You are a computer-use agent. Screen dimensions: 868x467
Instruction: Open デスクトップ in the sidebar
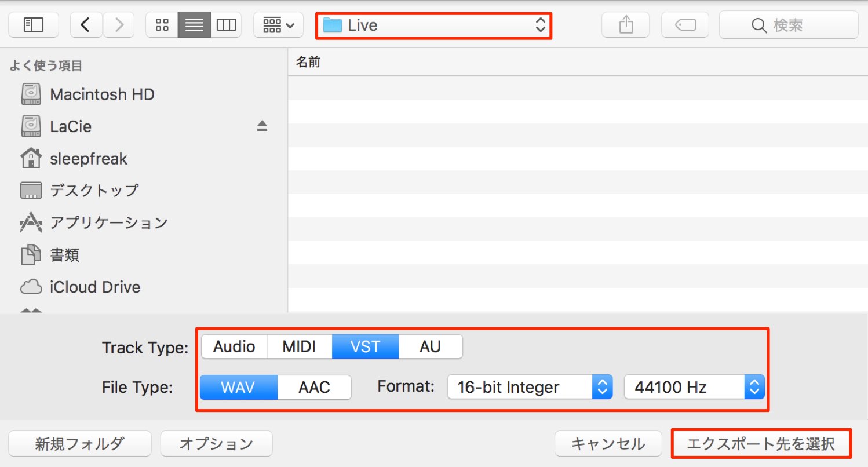point(145,190)
